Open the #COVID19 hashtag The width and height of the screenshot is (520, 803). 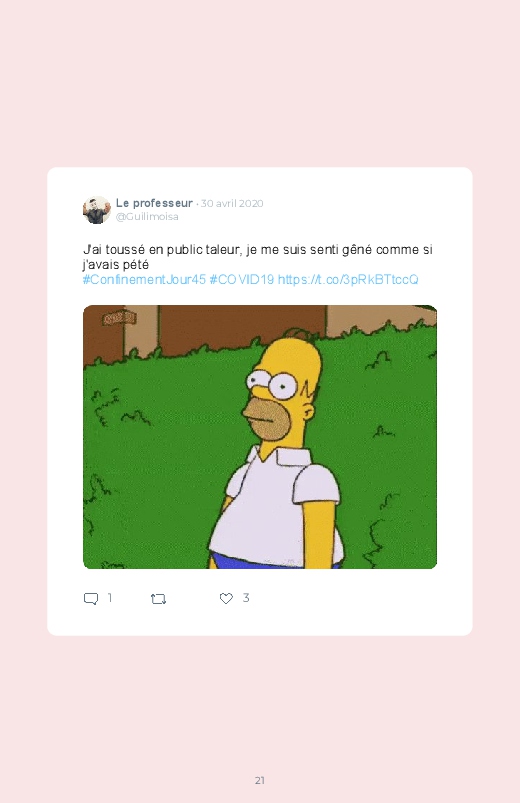[242, 280]
